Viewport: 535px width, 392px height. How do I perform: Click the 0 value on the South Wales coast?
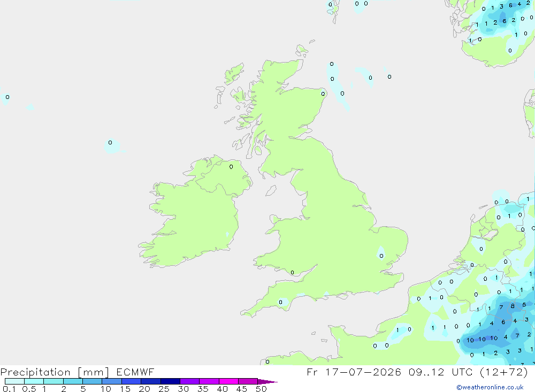click(292, 272)
